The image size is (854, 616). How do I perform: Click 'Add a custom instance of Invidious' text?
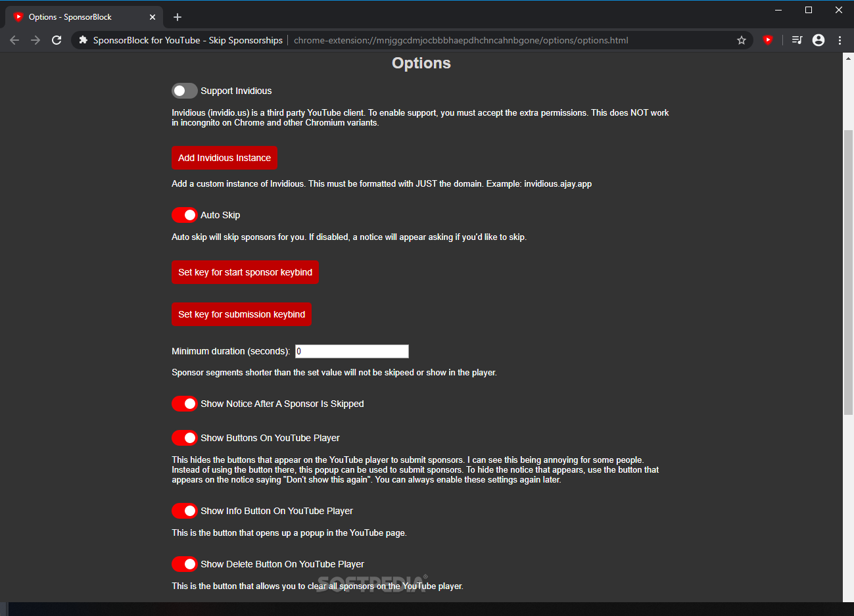[x=381, y=183]
